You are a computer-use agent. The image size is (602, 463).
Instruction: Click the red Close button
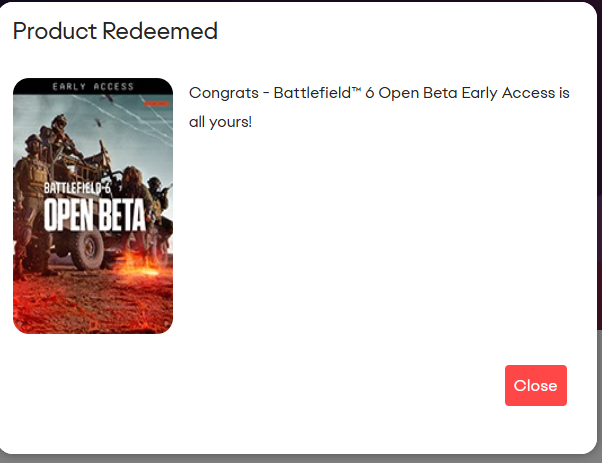pos(535,386)
